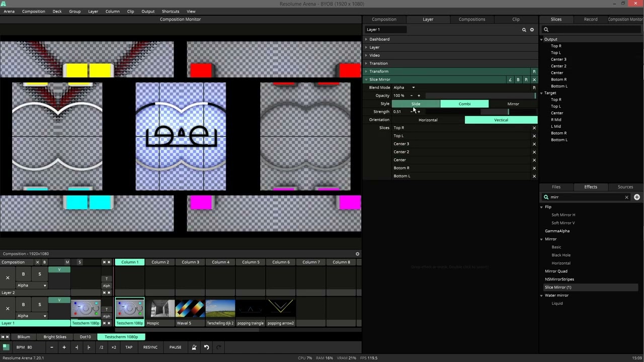Open the Shortcuts menu

pyautogui.click(x=171, y=11)
